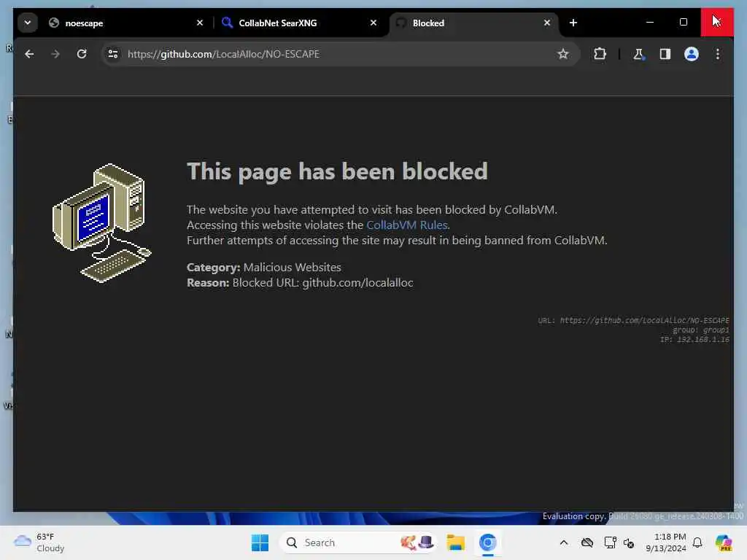Viewport: 747px width, 560px height.
Task: Close the Blocked tab
Action: pos(547,23)
